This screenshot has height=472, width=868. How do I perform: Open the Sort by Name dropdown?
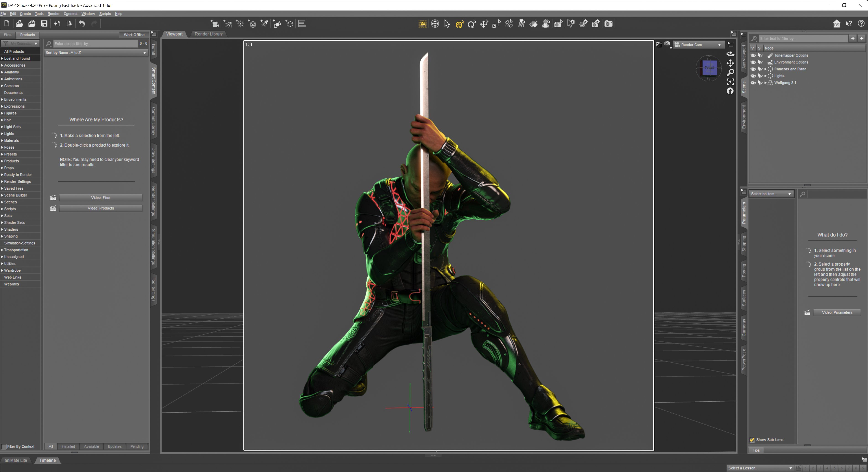point(96,52)
